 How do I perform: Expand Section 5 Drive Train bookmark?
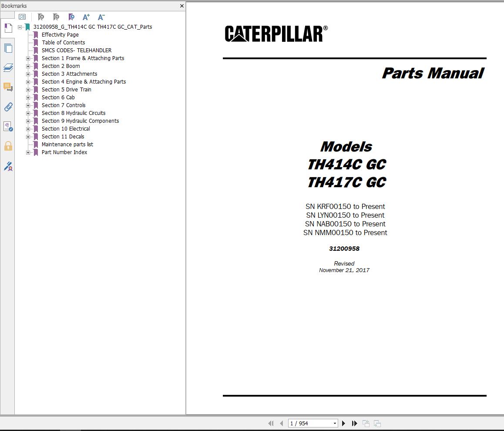[28, 90]
